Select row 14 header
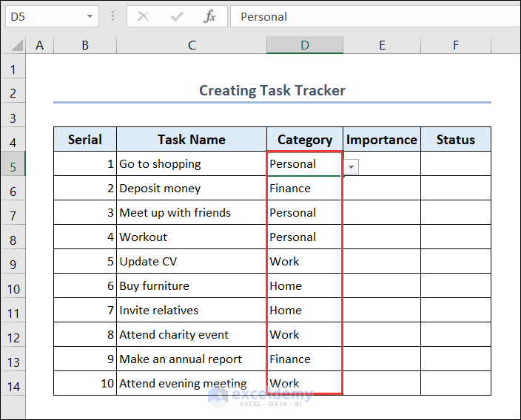The height and width of the screenshot is (420, 521). pos(13,383)
